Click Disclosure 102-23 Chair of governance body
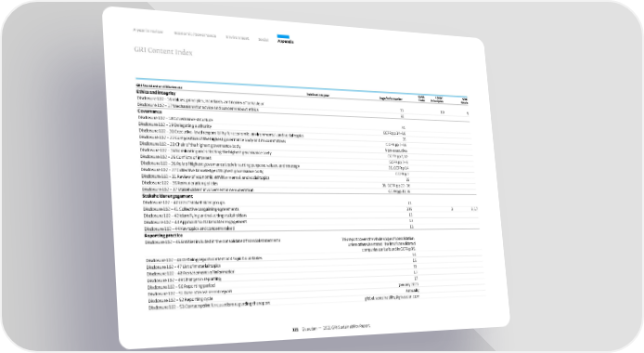The width and height of the screenshot is (644, 353). tap(190, 145)
